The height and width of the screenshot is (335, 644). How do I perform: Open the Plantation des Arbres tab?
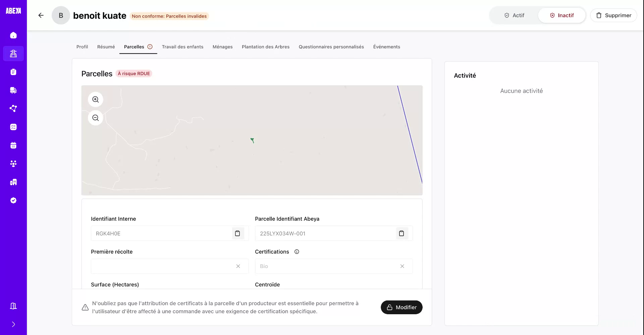[265, 47]
